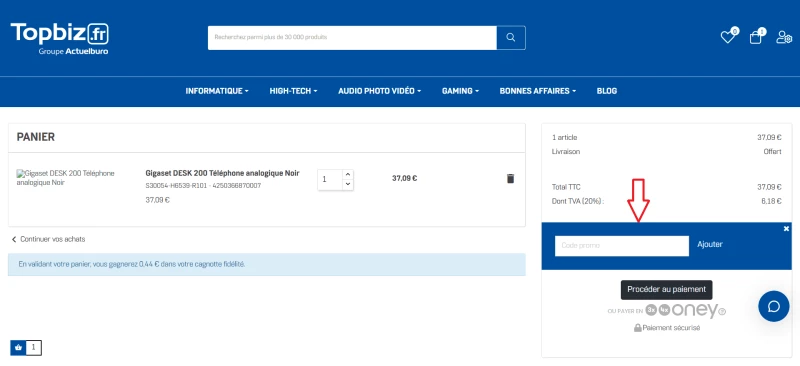Click the PANIER heading

[36, 137]
